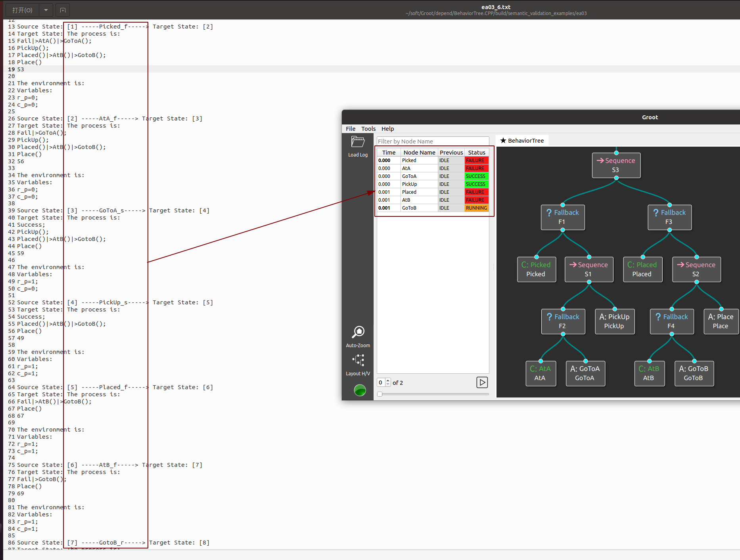The image size is (740, 560).
Task: Select the AtA row in log table
Action: coord(433,168)
